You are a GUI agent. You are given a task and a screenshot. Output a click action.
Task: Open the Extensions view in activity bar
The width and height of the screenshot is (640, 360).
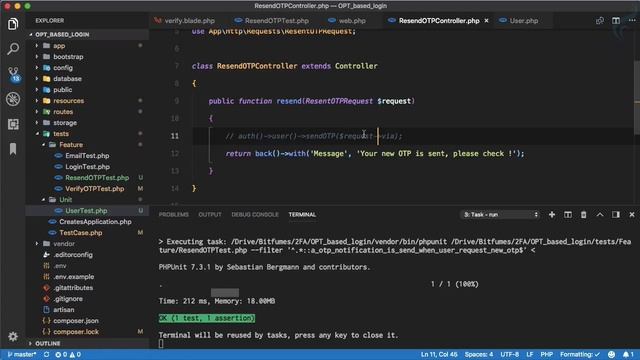pos(13,124)
